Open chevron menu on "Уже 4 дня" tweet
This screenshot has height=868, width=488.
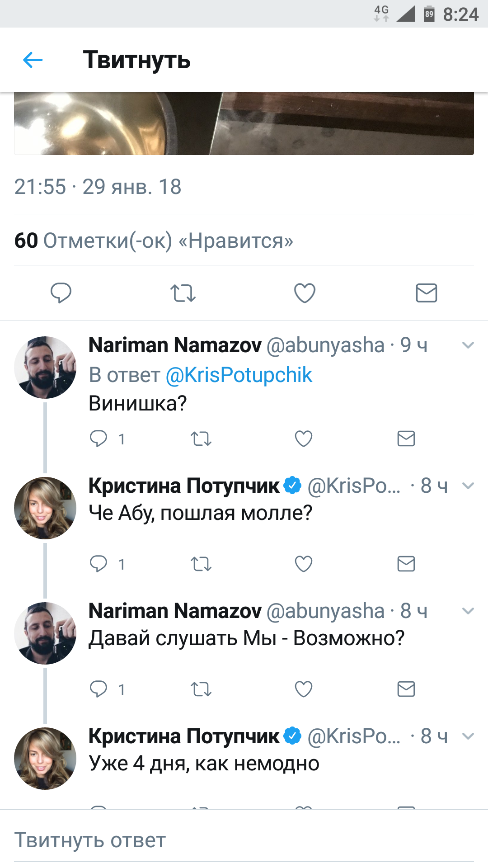click(x=468, y=736)
